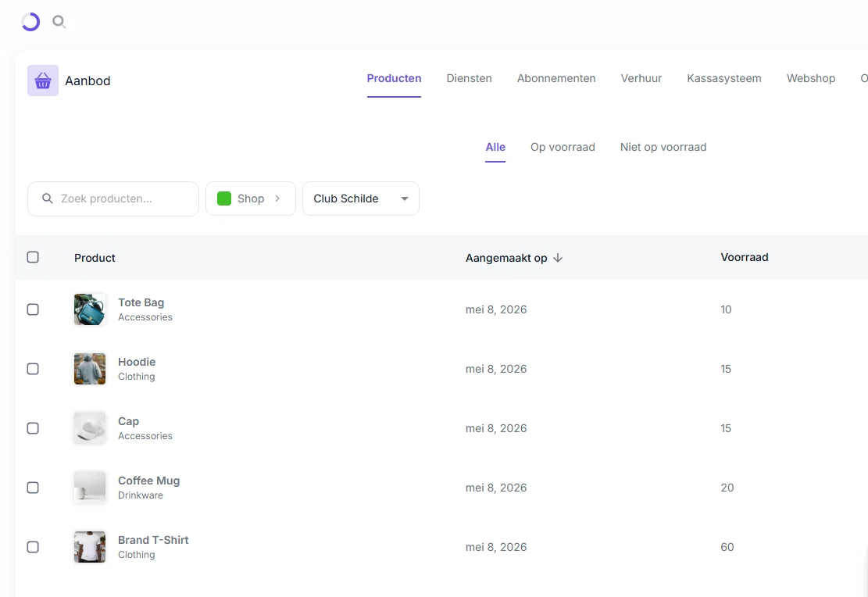The image size is (868, 597).
Task: Open the Webshop tab
Action: click(x=810, y=78)
